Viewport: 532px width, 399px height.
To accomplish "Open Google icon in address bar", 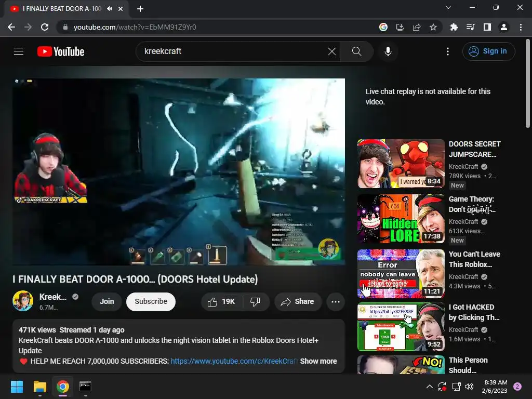I will (383, 27).
